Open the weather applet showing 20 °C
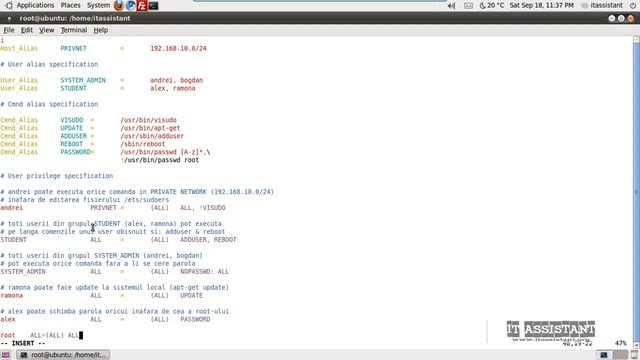Image resolution: width=640 pixels, height=360 pixels. point(491,5)
